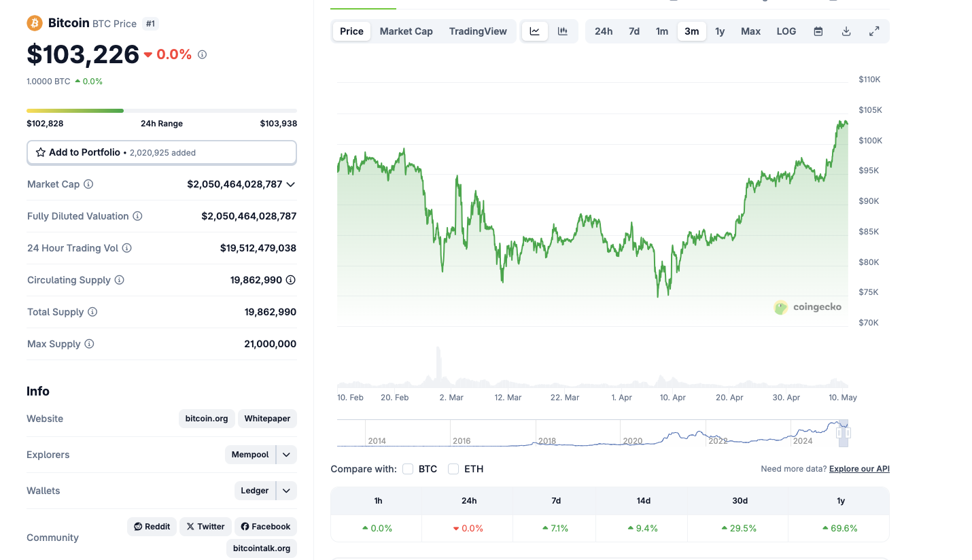
Task: Set chart range to 1y
Action: coord(720,31)
